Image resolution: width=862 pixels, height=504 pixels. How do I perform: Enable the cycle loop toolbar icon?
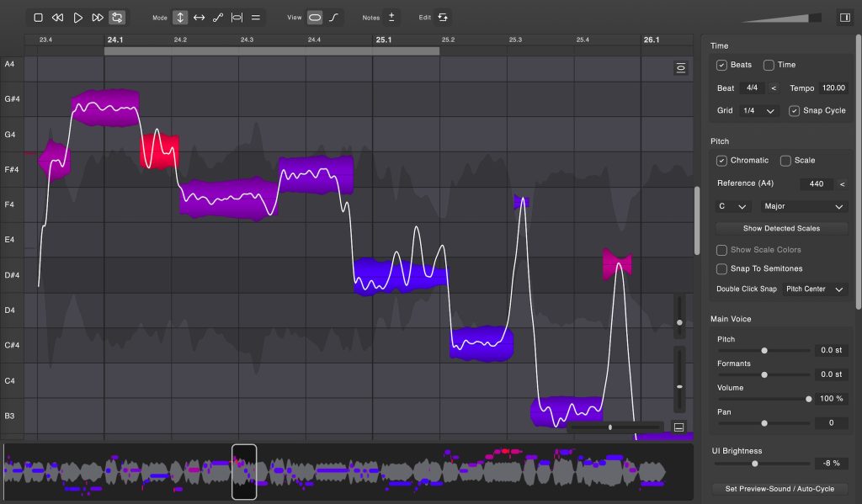(118, 16)
